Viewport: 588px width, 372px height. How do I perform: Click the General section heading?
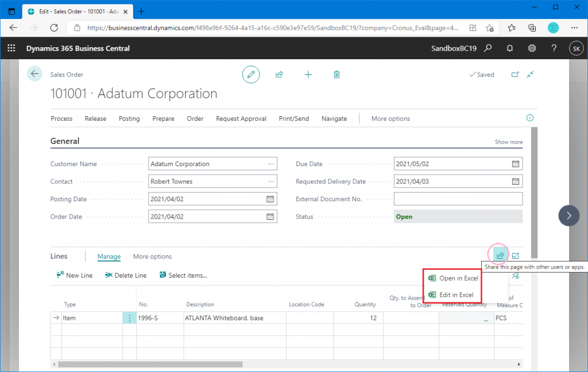(x=65, y=141)
